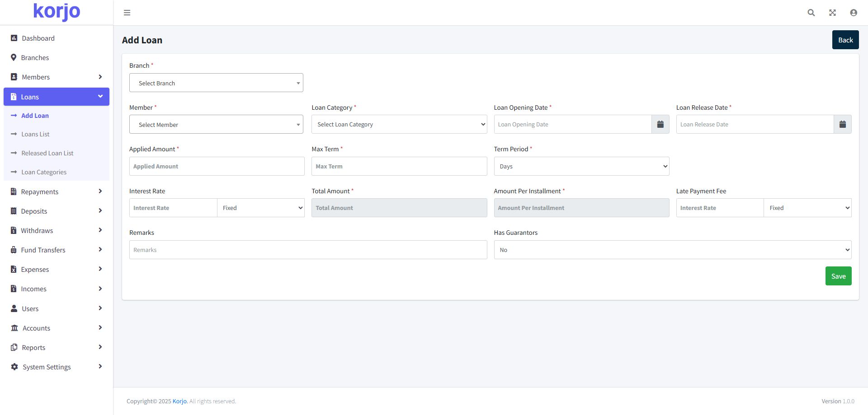868x415 pixels.
Task: Click the korjo logo
Action: tap(57, 12)
